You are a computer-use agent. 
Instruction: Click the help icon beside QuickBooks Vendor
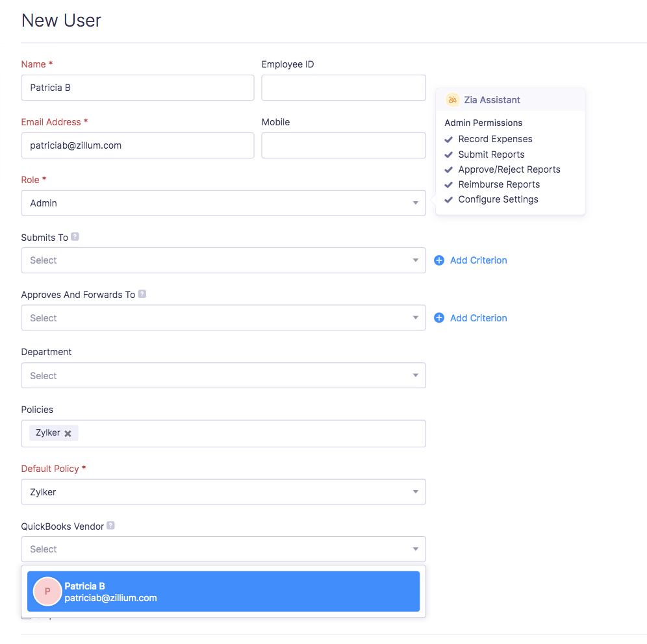[110, 526]
